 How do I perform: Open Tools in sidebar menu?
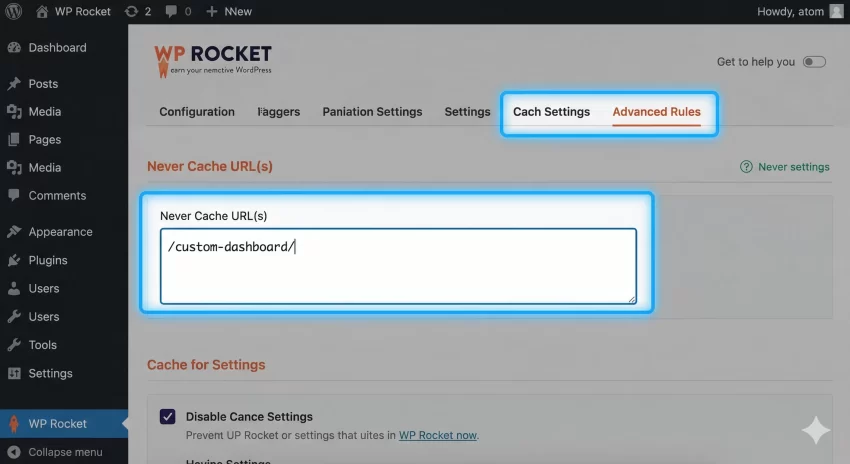click(x=42, y=345)
